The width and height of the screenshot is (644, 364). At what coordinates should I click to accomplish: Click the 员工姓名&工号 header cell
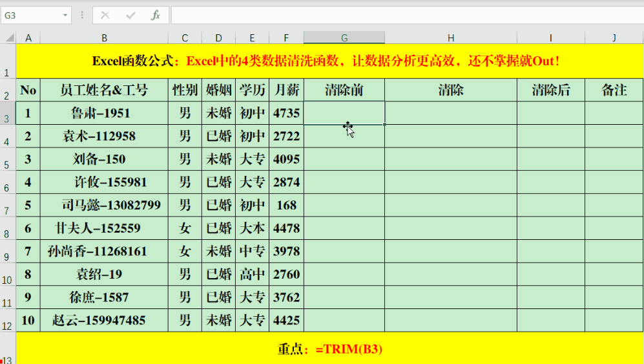(x=105, y=90)
